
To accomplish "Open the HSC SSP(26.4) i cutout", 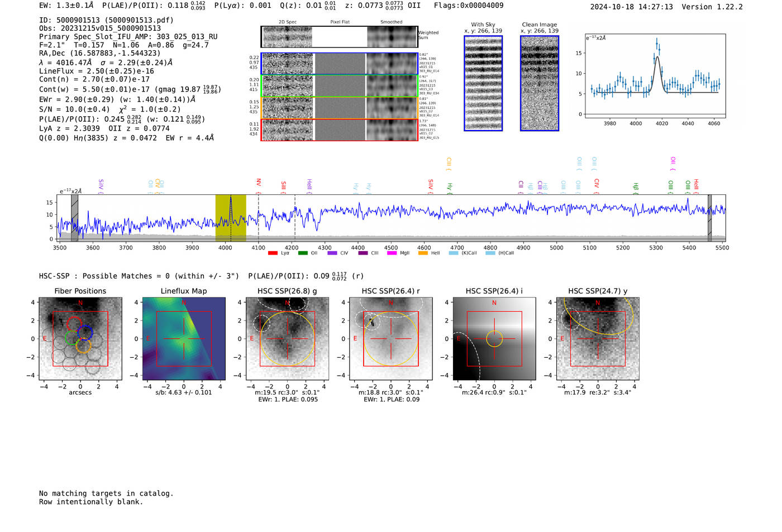I will click(494, 339).
